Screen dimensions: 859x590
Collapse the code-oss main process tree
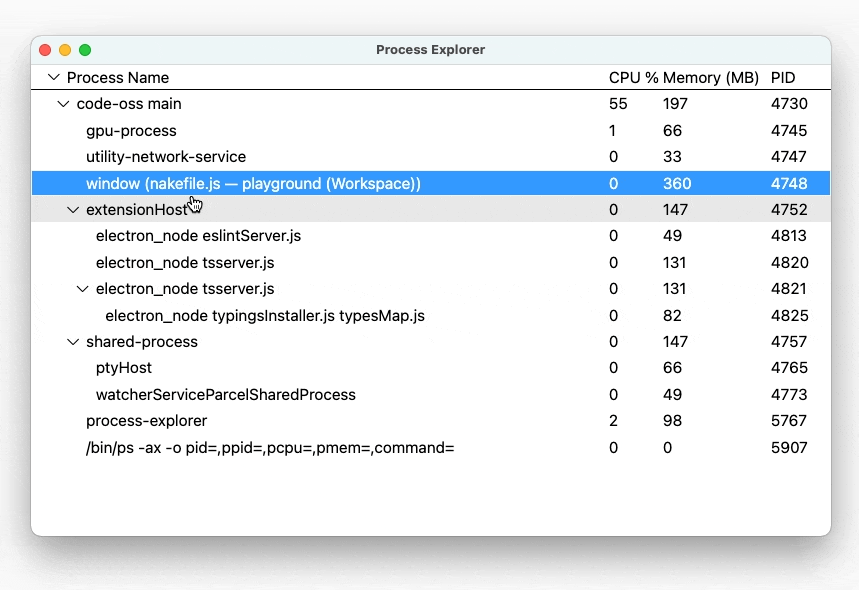(63, 103)
